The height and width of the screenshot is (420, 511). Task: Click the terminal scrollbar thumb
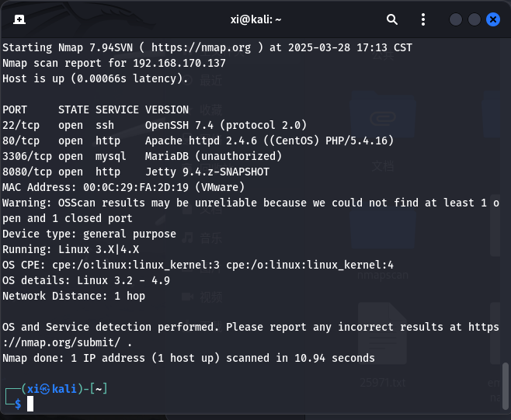click(505, 387)
